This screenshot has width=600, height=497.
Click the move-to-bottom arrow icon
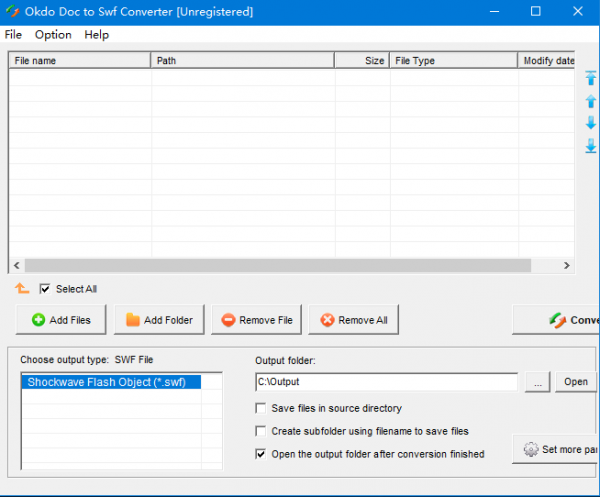pyautogui.click(x=590, y=146)
